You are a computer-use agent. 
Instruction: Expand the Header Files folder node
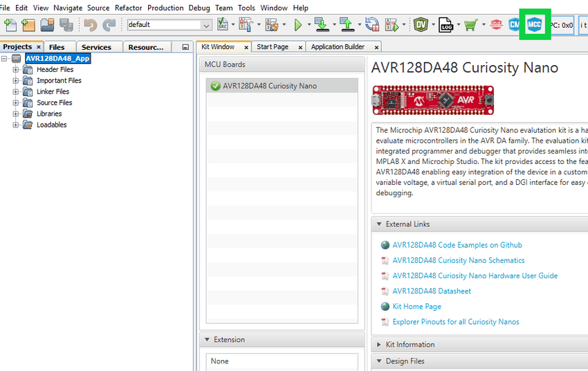pos(15,69)
